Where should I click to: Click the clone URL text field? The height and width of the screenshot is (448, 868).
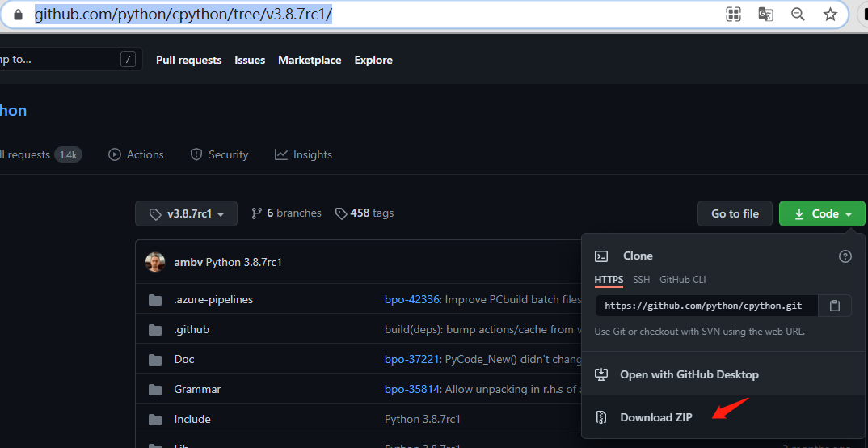[x=707, y=306]
